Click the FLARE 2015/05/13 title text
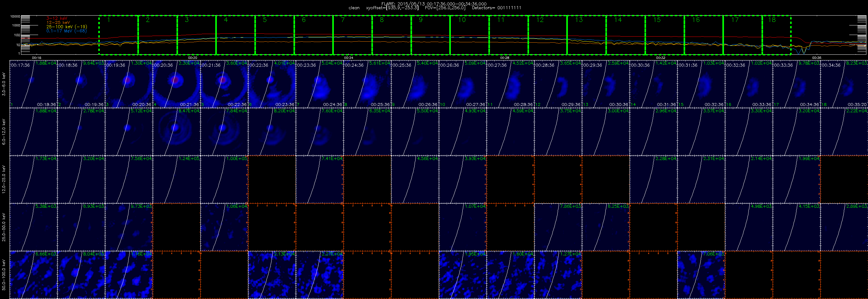 pyautogui.click(x=434, y=4)
